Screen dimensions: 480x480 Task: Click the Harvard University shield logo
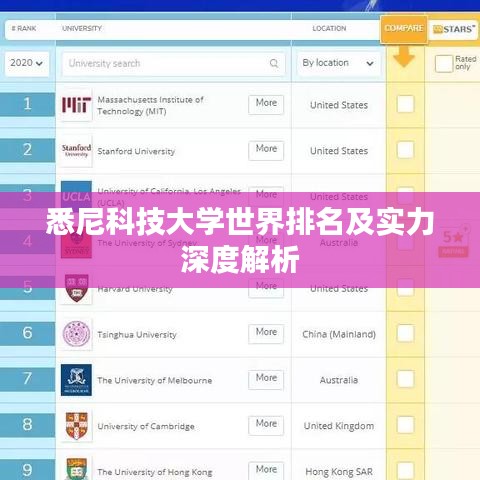[x=76, y=288]
